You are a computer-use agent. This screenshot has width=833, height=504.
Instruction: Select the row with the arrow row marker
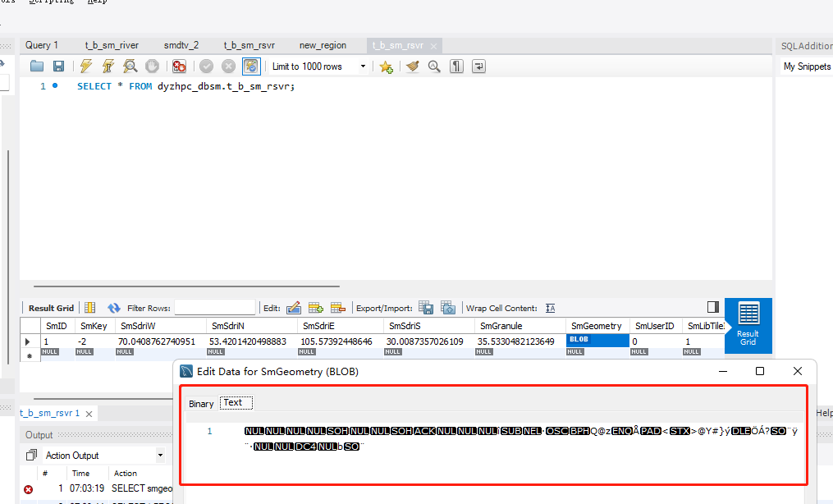[x=28, y=341]
